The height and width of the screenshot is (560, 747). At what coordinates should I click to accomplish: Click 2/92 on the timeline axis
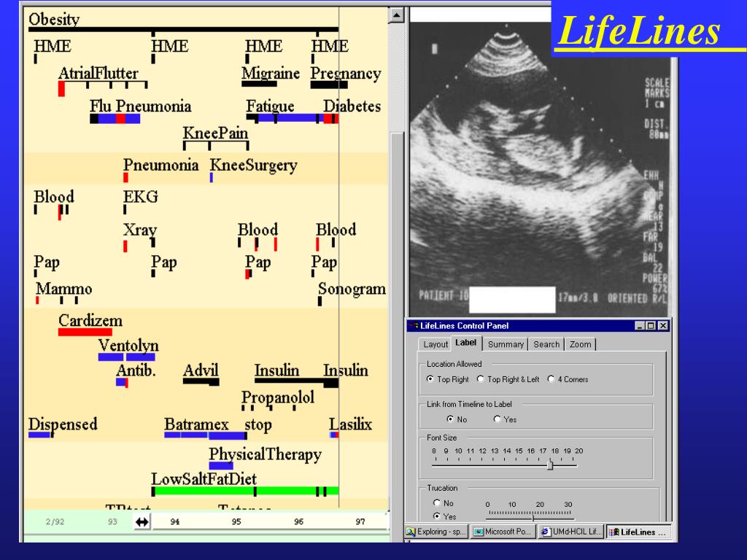click(55, 522)
